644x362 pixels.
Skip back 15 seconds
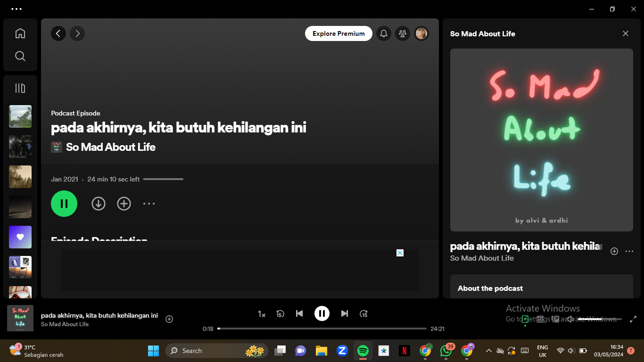pyautogui.click(x=281, y=314)
